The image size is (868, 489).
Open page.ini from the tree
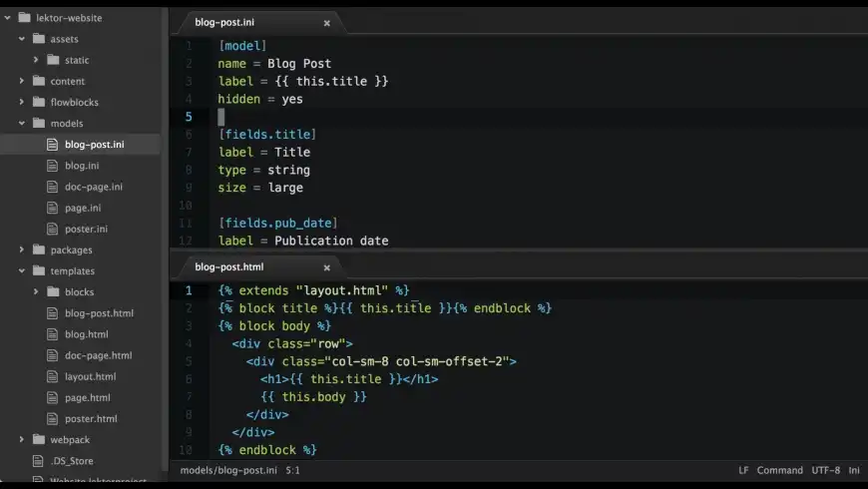point(83,208)
